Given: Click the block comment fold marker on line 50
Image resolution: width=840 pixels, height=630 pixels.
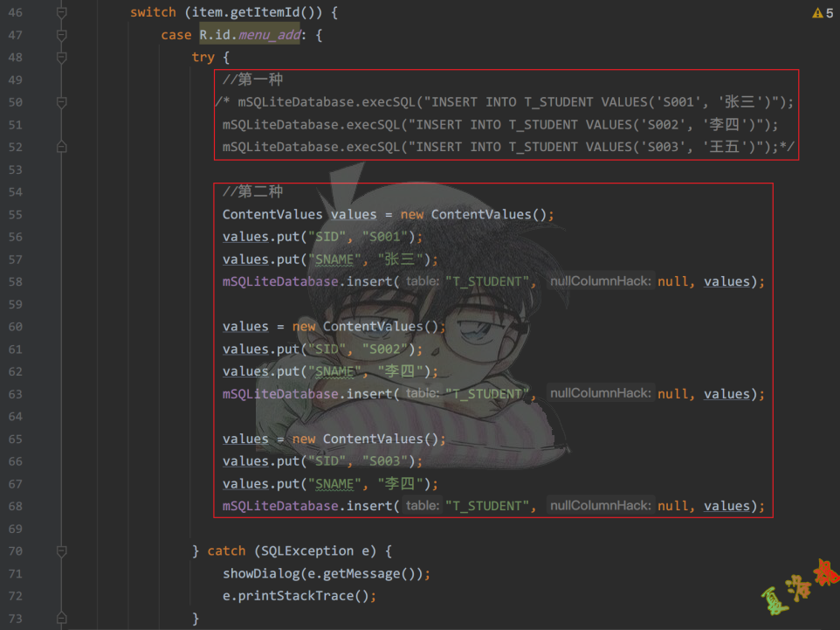Looking at the screenshot, I should 61,102.
